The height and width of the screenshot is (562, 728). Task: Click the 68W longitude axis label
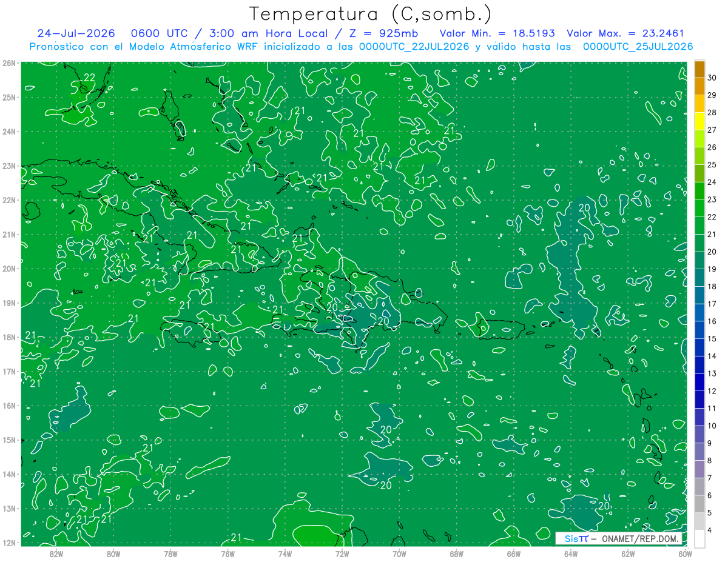457,554
